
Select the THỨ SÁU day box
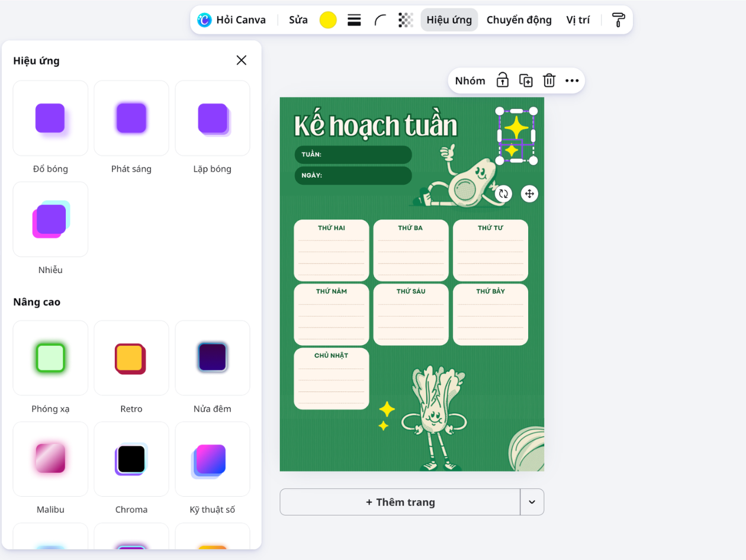[411, 314]
